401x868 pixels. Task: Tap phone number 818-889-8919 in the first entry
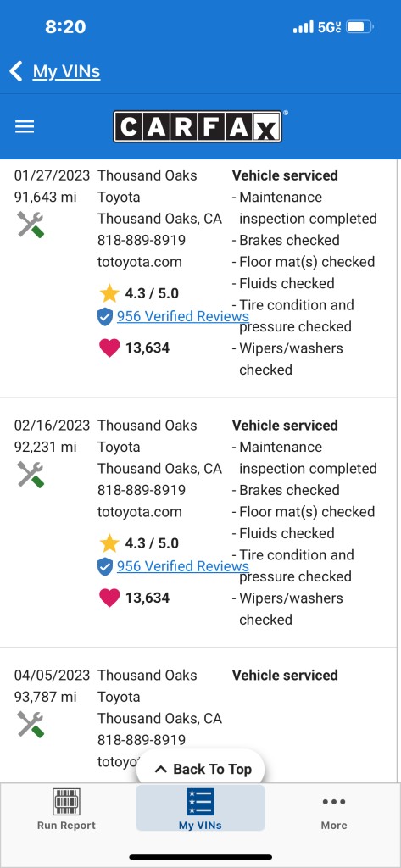(142, 240)
